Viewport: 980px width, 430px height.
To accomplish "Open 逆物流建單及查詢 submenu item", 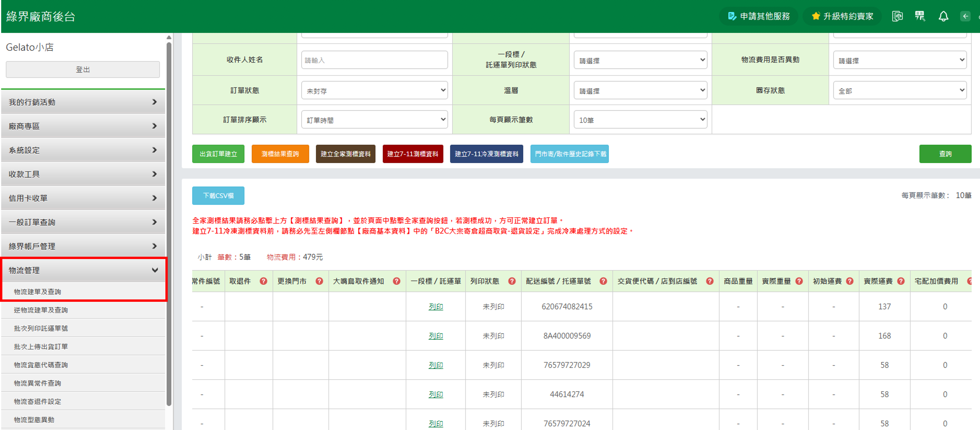I will (x=41, y=310).
